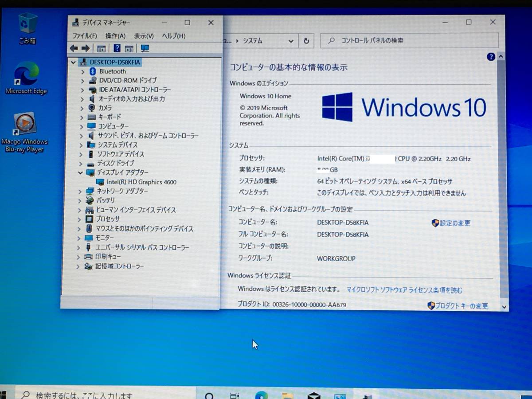Click the processor chip icon beside プロセッサ
The image size is (532, 399).
tap(89, 219)
